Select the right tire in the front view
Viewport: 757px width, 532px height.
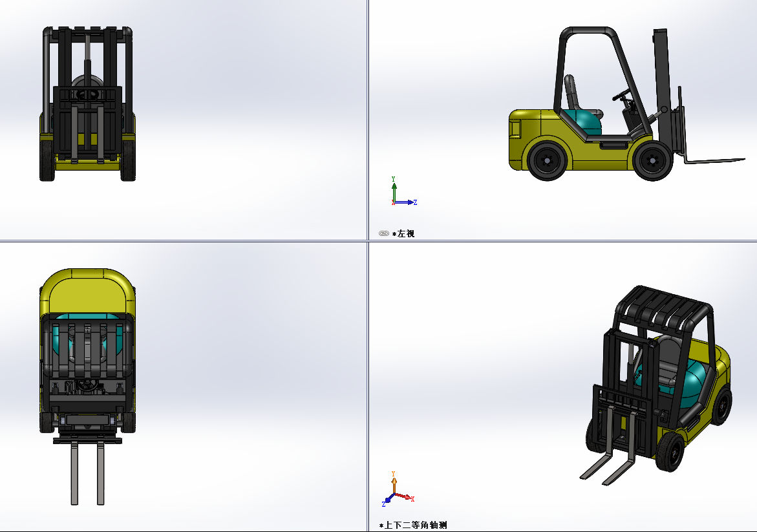[128, 160]
